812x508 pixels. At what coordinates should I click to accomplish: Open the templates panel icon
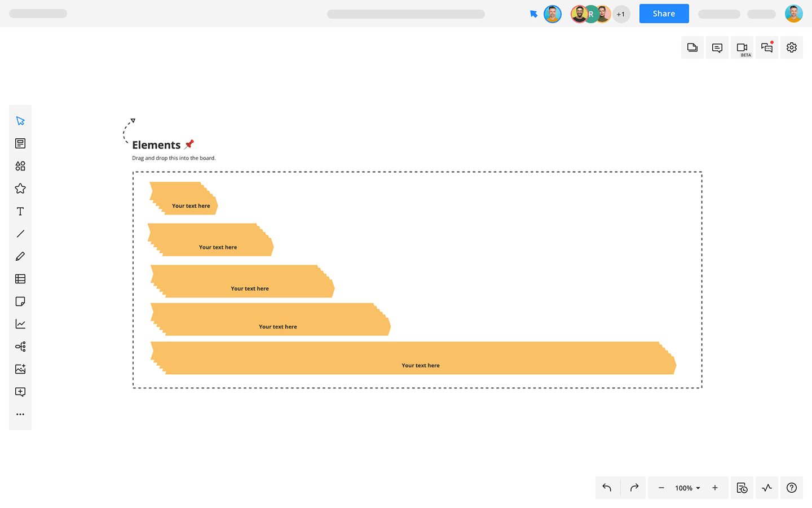click(x=20, y=143)
